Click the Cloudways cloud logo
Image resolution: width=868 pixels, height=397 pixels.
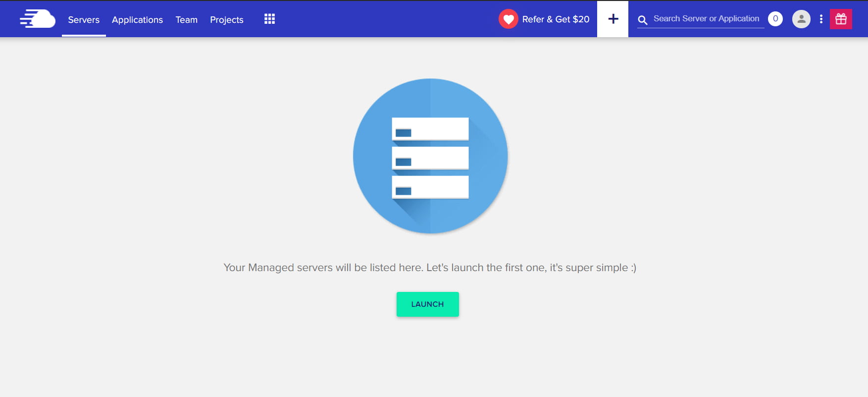coord(37,19)
